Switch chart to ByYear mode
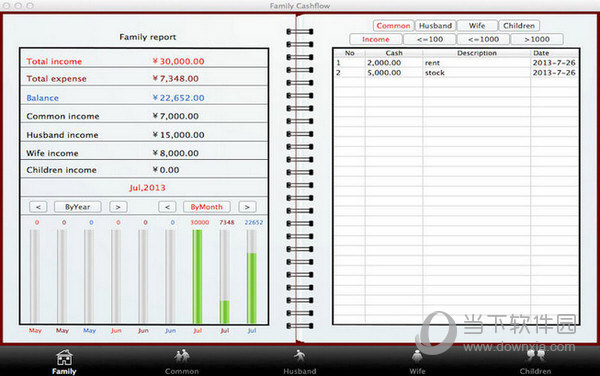The height and width of the screenshot is (376, 600). click(78, 207)
